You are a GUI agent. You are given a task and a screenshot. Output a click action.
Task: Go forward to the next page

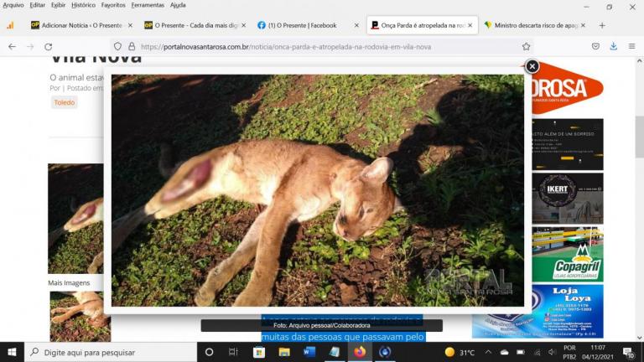coord(30,47)
